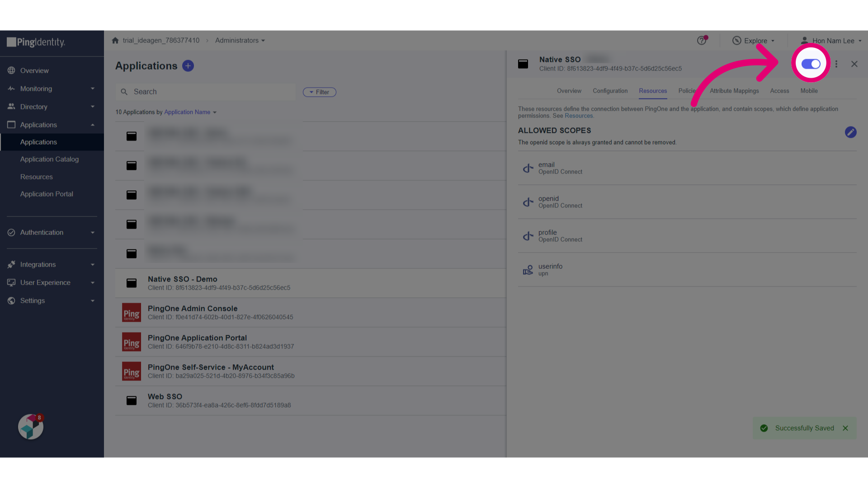Collapse the Applications sidebar section
The image size is (868, 488).
click(x=52, y=125)
